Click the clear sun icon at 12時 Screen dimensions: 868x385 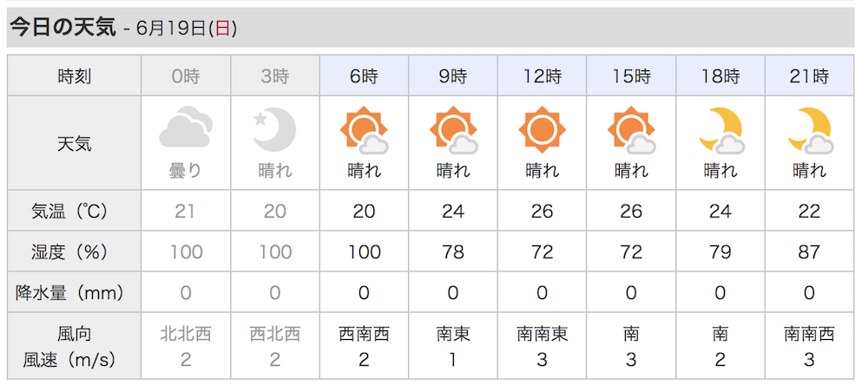click(542, 129)
